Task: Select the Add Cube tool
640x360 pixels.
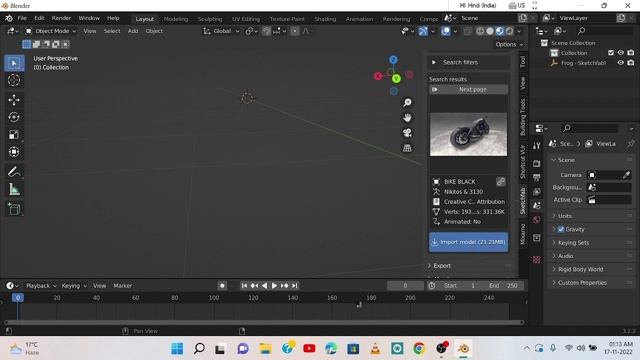Action: coord(14,209)
